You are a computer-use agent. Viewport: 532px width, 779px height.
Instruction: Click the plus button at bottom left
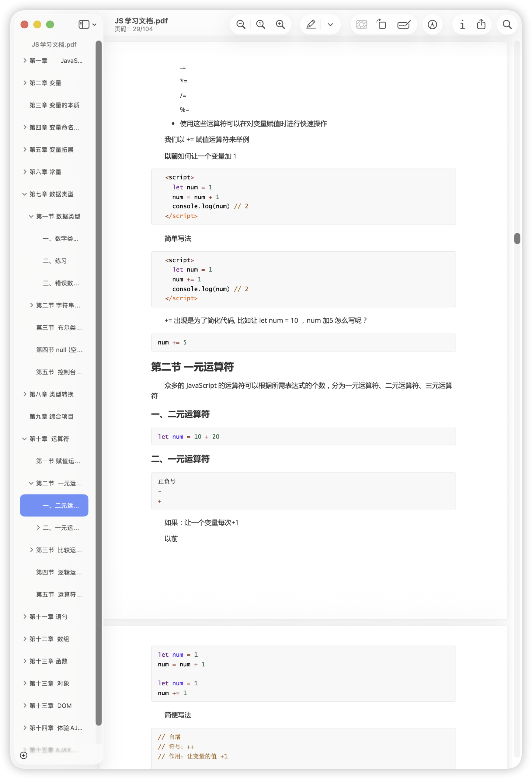(x=23, y=756)
